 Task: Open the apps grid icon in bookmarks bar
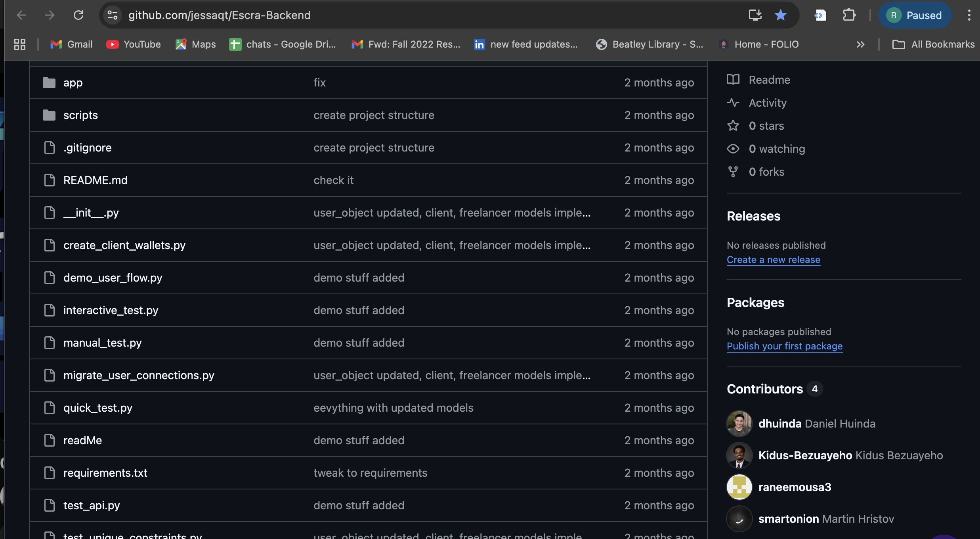click(19, 44)
